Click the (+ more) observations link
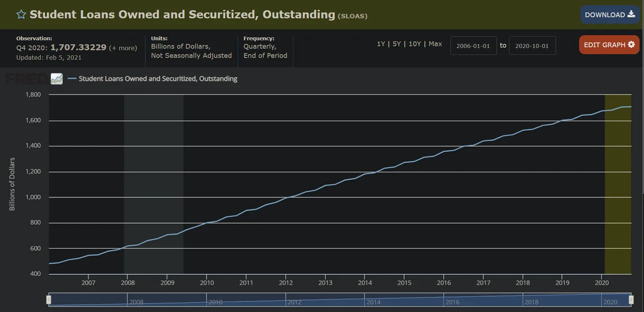This screenshot has width=644, height=312. 123,48
